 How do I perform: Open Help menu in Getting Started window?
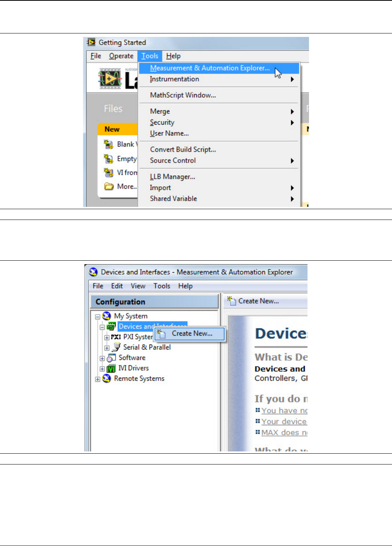point(173,56)
